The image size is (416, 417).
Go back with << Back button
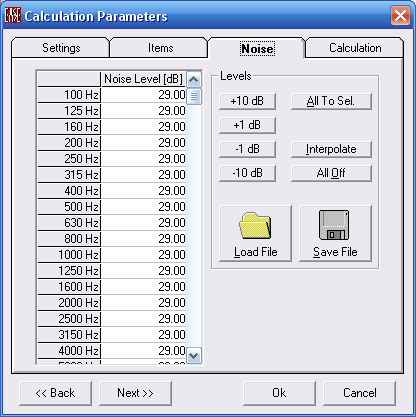click(x=55, y=393)
